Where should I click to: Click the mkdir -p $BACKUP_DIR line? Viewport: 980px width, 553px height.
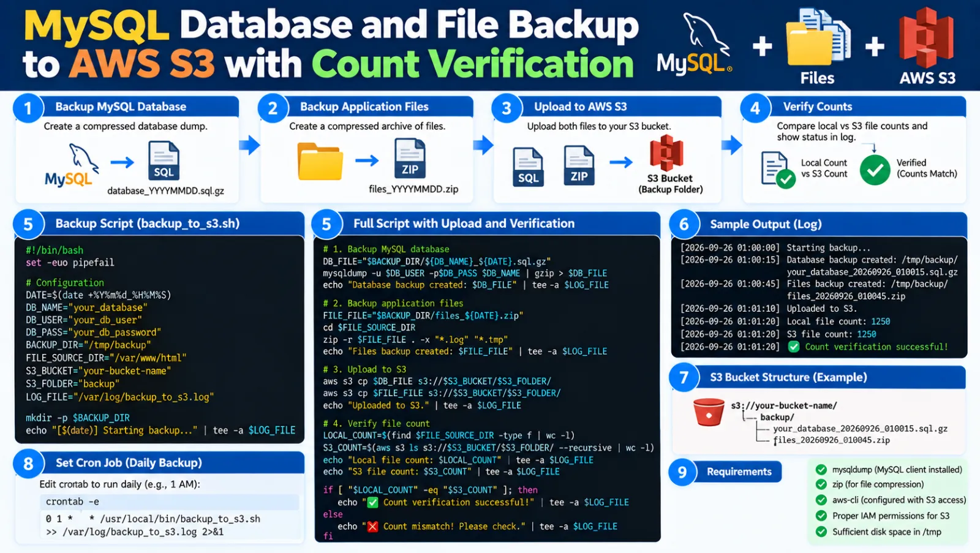point(78,418)
